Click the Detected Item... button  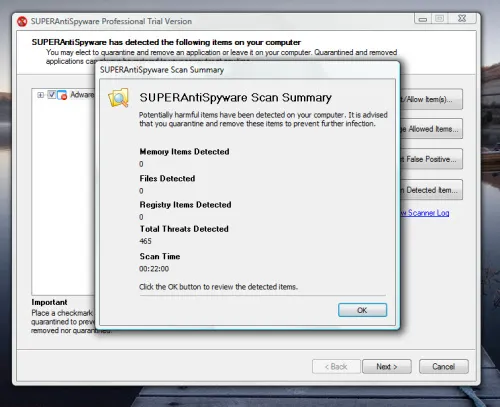click(431, 190)
